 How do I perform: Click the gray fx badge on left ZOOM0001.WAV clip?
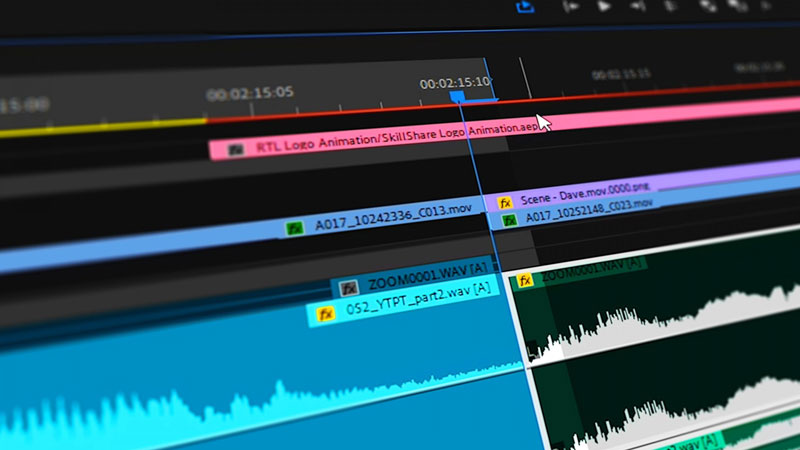pos(348,288)
